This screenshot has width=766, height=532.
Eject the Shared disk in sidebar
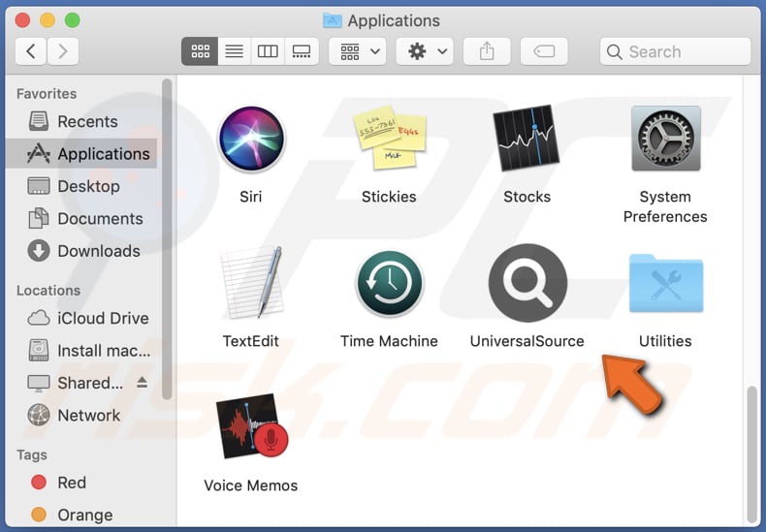pos(143,383)
